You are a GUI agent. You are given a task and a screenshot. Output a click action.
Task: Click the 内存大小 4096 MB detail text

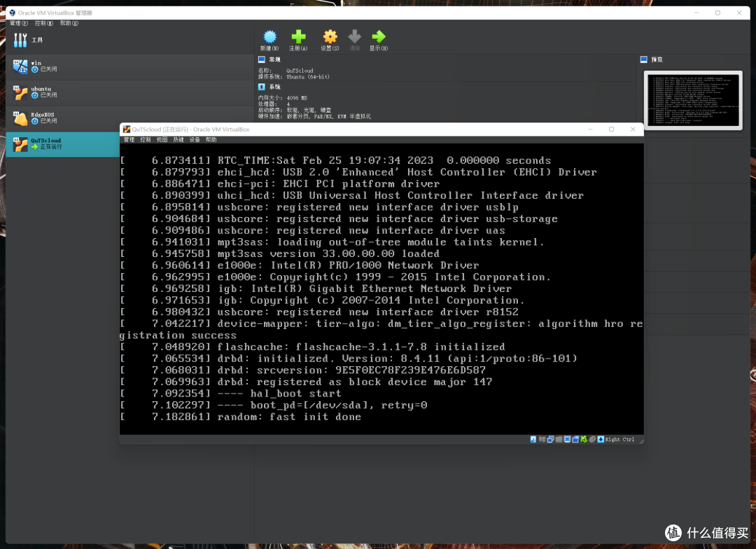[x=283, y=98]
